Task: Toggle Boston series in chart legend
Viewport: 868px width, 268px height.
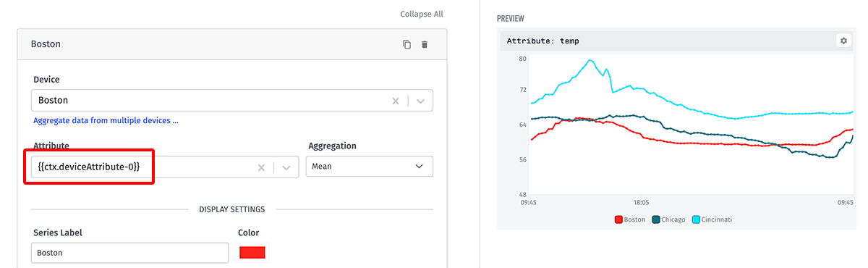Action: 629,219
